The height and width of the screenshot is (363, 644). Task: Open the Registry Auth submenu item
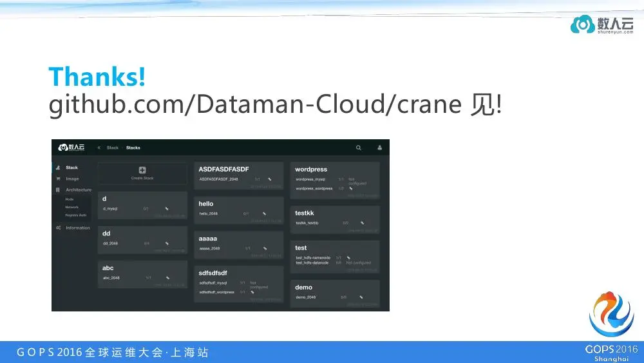click(76, 215)
